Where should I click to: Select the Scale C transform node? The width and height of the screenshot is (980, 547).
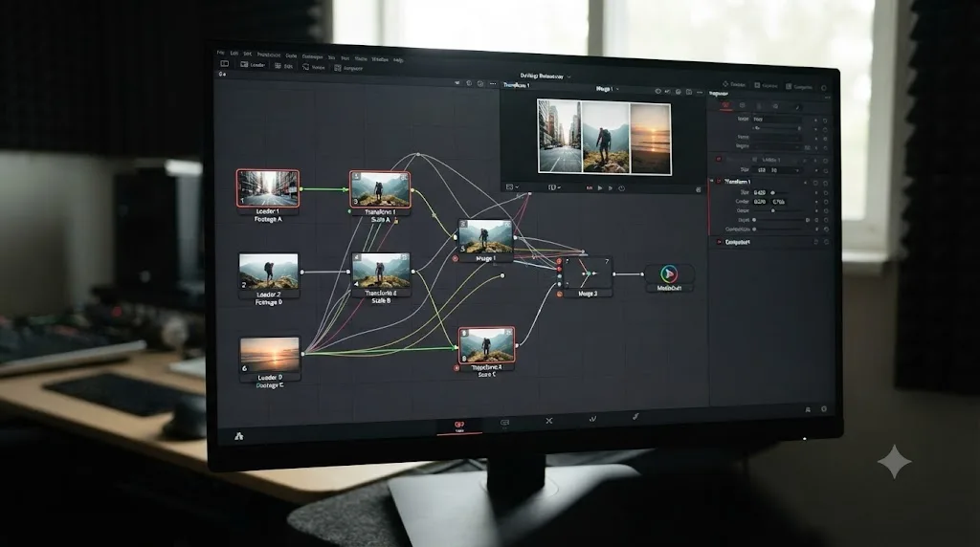pos(486,345)
